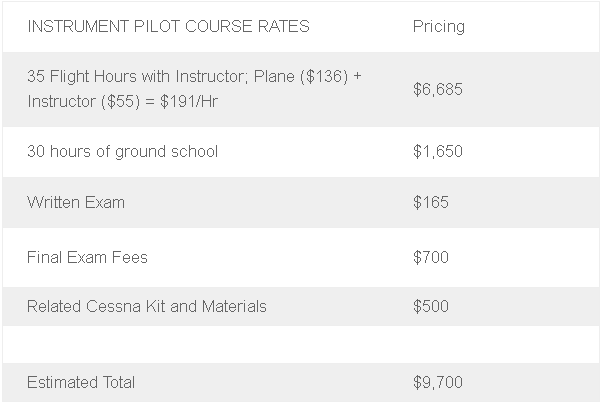Click the $9,700 estimated total amount
Viewport: 602px width, 406px height.
438,383
